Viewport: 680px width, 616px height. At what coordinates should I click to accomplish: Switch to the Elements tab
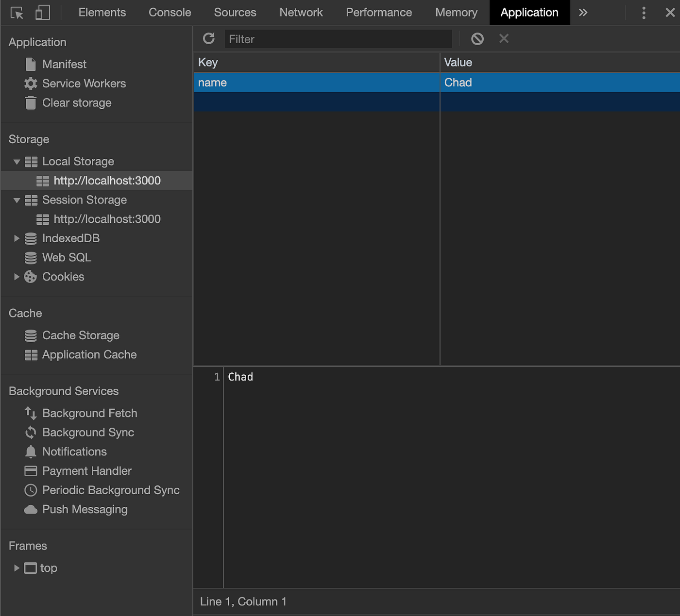[x=102, y=13]
